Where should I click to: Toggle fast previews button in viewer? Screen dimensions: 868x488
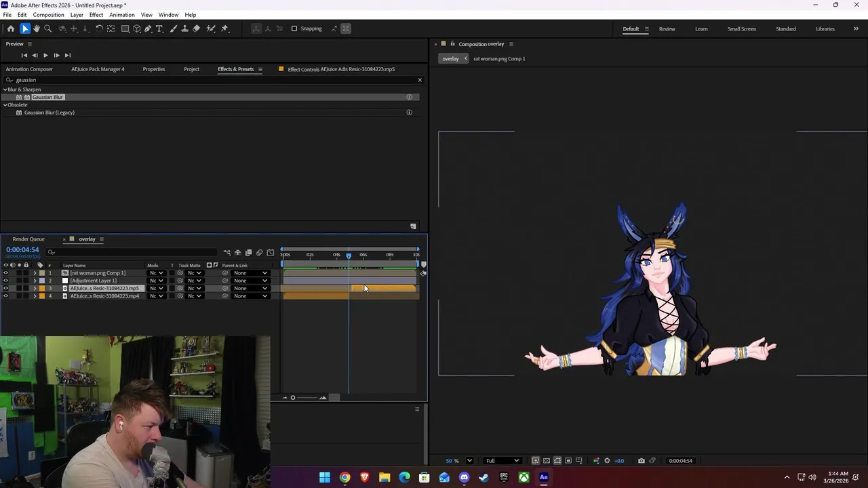tap(536, 461)
